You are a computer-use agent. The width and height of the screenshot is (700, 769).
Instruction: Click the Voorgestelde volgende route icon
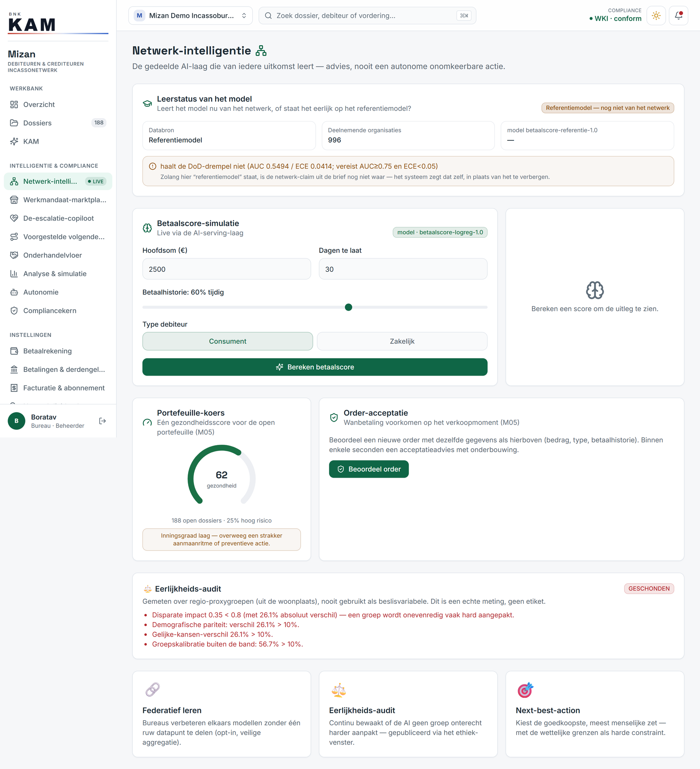click(x=14, y=237)
